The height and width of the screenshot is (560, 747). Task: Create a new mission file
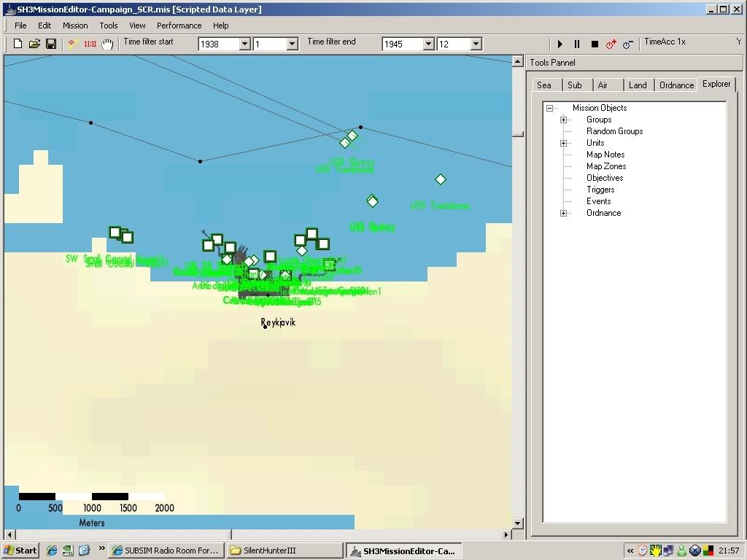[x=18, y=44]
